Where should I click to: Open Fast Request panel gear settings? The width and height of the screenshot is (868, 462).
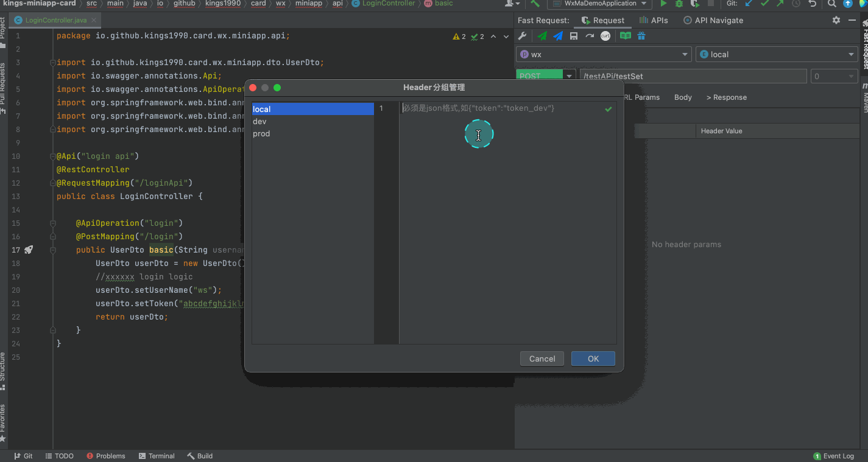[x=836, y=20]
